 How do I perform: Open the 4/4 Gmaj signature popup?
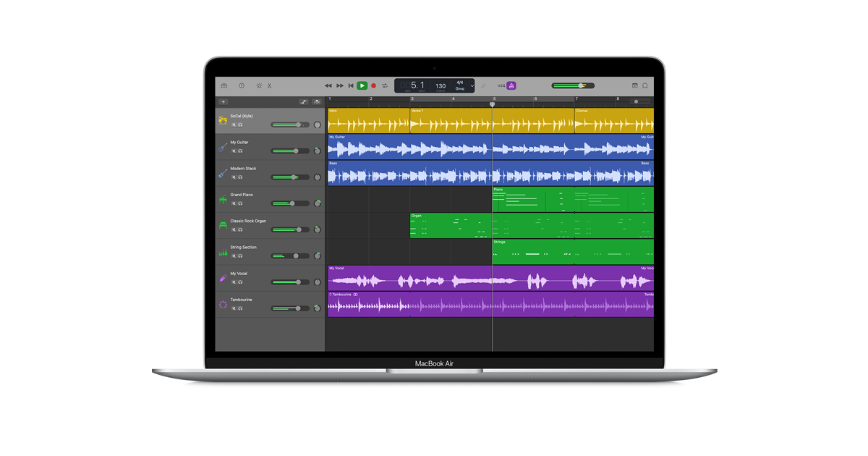pyautogui.click(x=459, y=85)
